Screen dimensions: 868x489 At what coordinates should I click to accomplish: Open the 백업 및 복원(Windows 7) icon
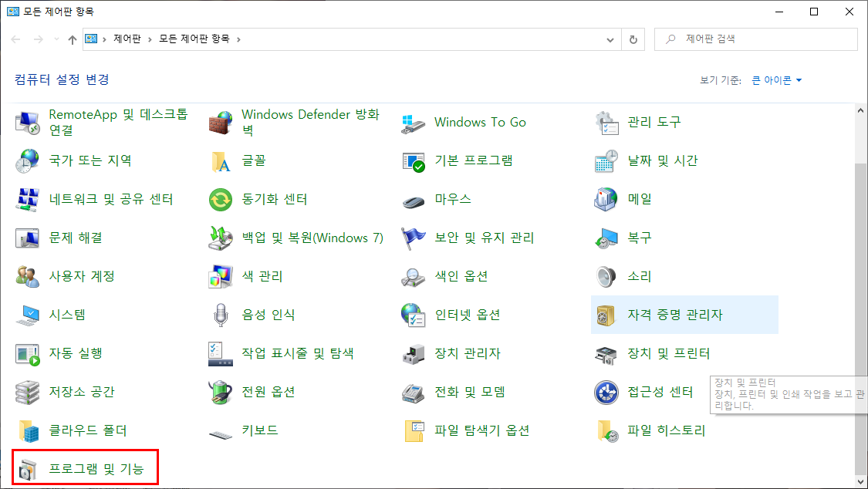coord(221,238)
